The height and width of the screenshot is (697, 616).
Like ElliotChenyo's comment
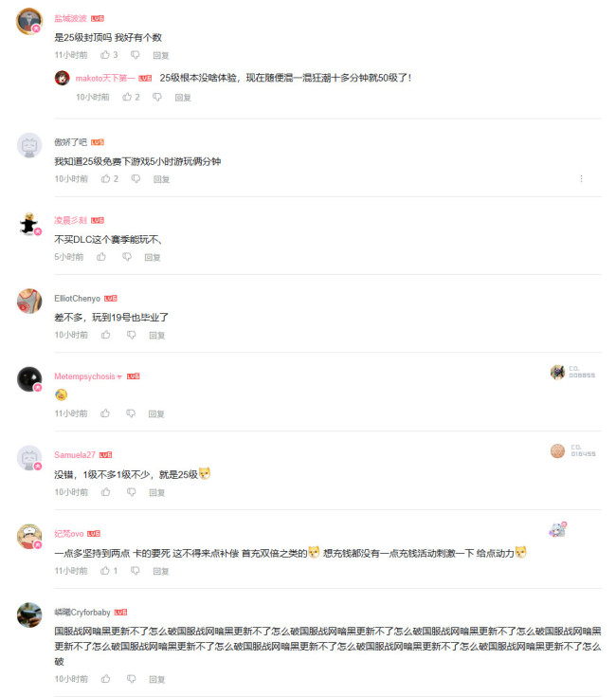coord(105,335)
